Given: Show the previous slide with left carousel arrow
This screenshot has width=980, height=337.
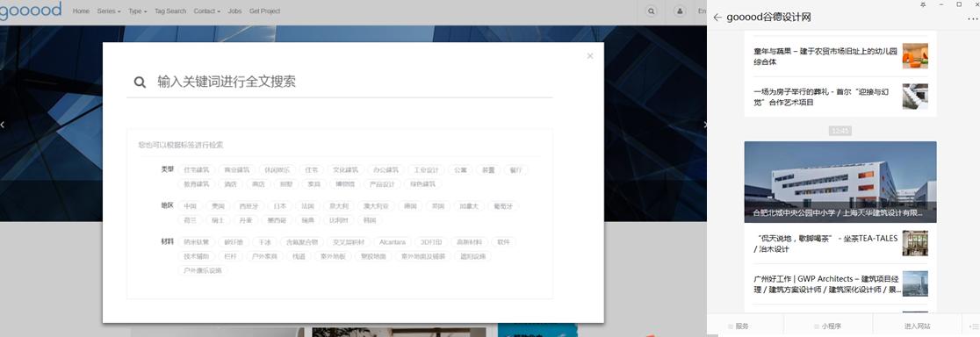Looking at the screenshot, I should tap(3, 125).
